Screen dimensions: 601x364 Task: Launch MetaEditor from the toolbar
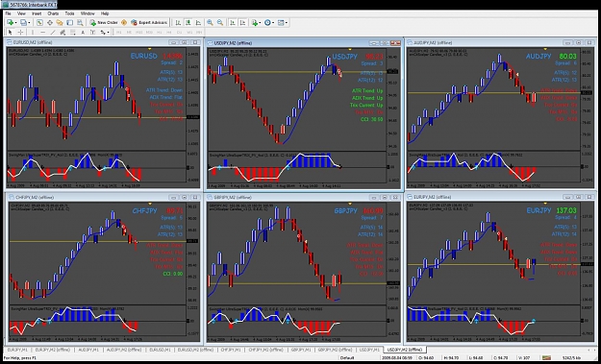click(x=124, y=23)
